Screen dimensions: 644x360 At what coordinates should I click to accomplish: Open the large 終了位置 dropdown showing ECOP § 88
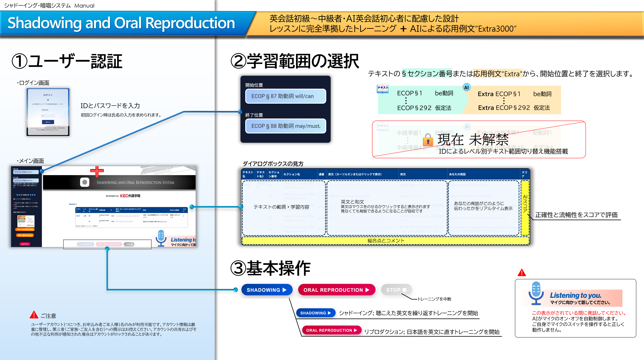(x=286, y=126)
